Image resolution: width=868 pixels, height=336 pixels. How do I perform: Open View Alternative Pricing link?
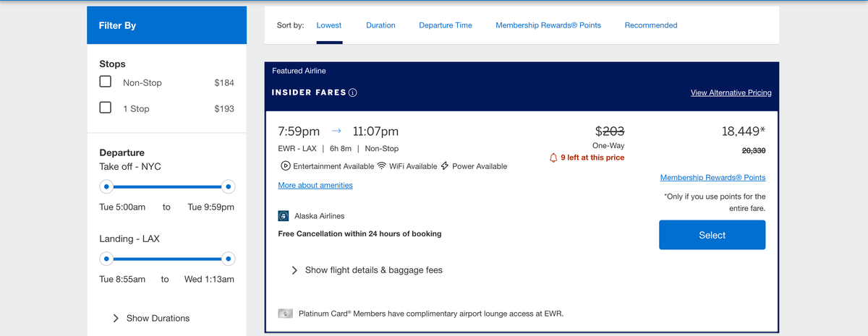coord(731,92)
